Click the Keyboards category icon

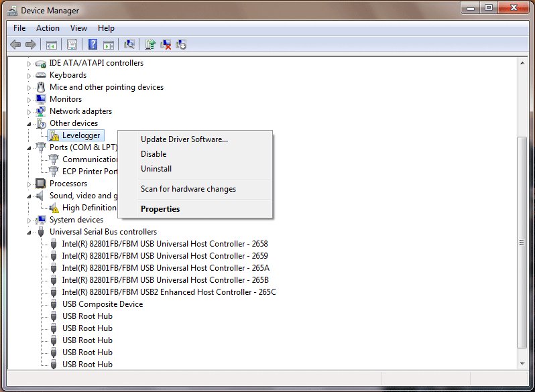41,75
